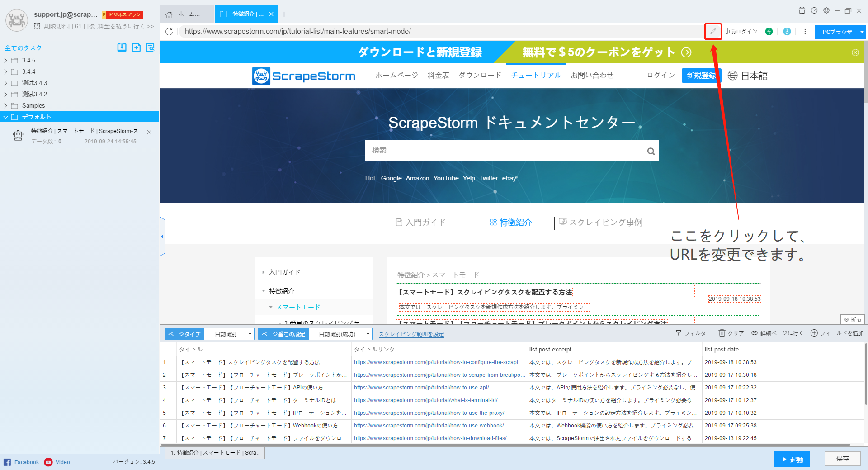Open ホームページ in site navigation
The image size is (868, 470).
(x=396, y=75)
